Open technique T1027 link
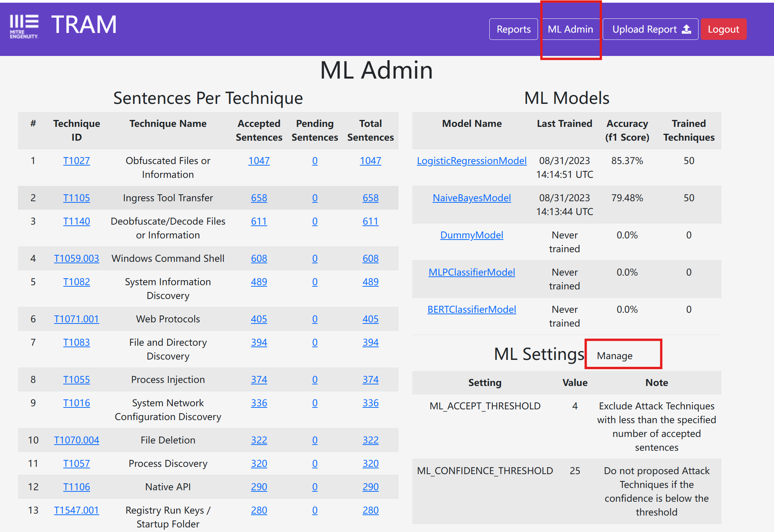The height and width of the screenshot is (532, 774). (x=76, y=161)
